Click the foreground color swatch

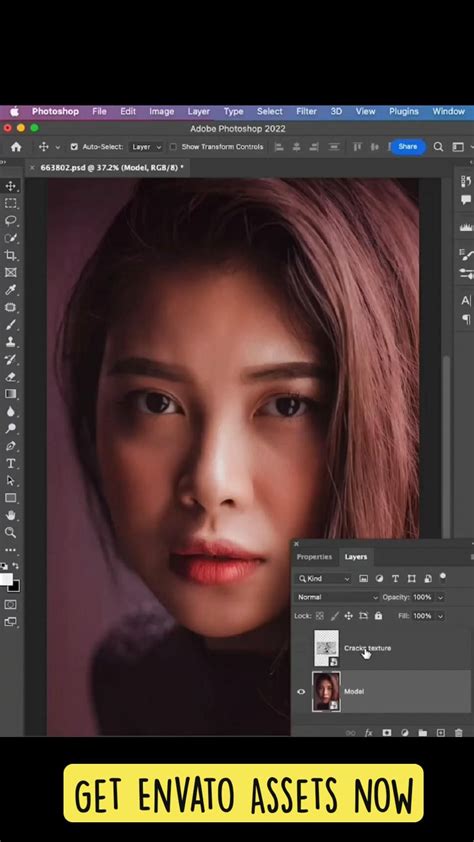point(6,580)
